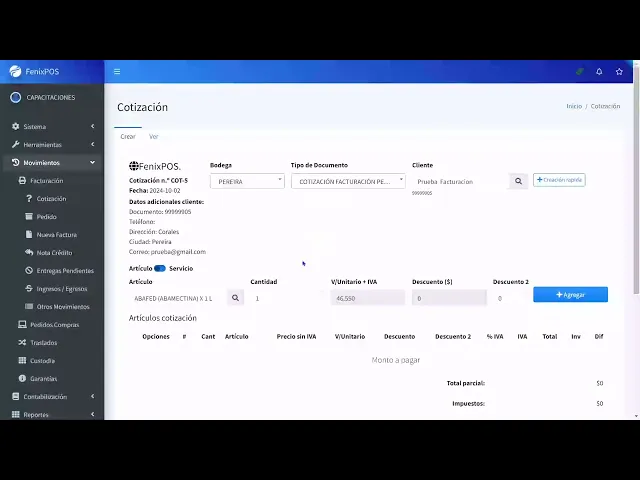Click the Ingresos / Egresos dollar icon

coord(29,288)
